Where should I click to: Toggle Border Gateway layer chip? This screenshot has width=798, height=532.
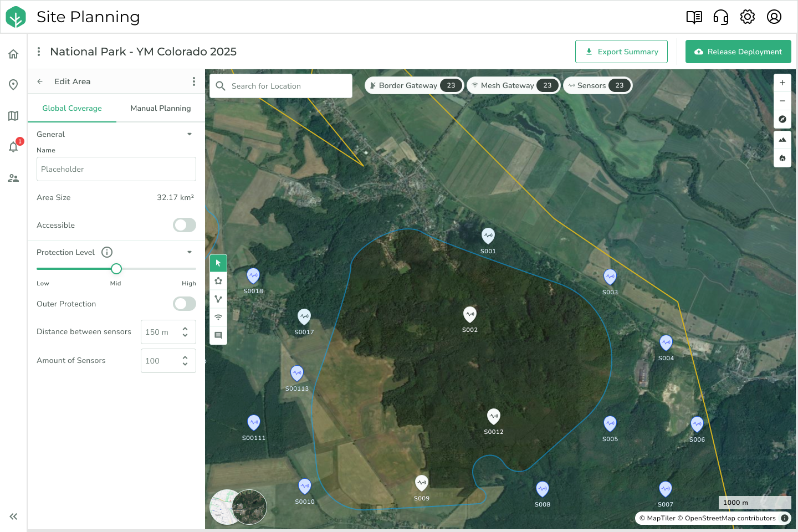tap(414, 85)
